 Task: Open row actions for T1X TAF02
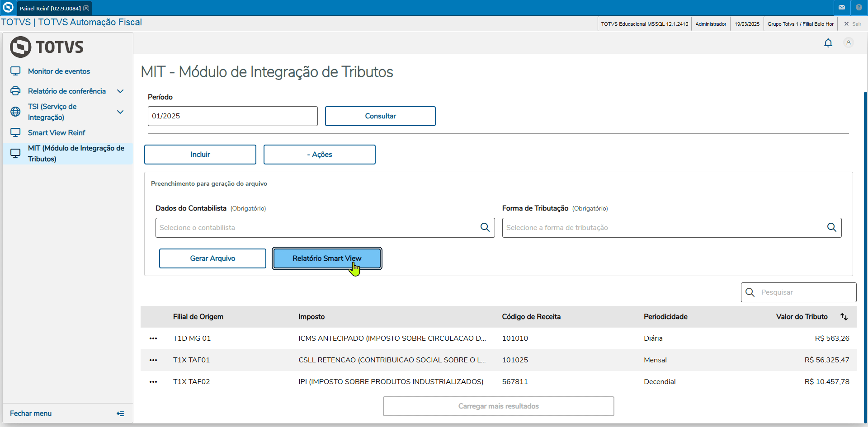point(153,382)
